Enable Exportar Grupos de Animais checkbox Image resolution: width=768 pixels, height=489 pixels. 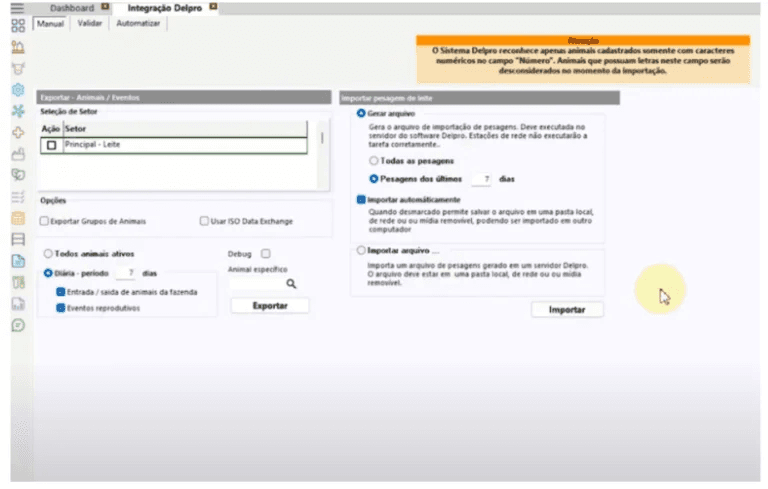44,221
